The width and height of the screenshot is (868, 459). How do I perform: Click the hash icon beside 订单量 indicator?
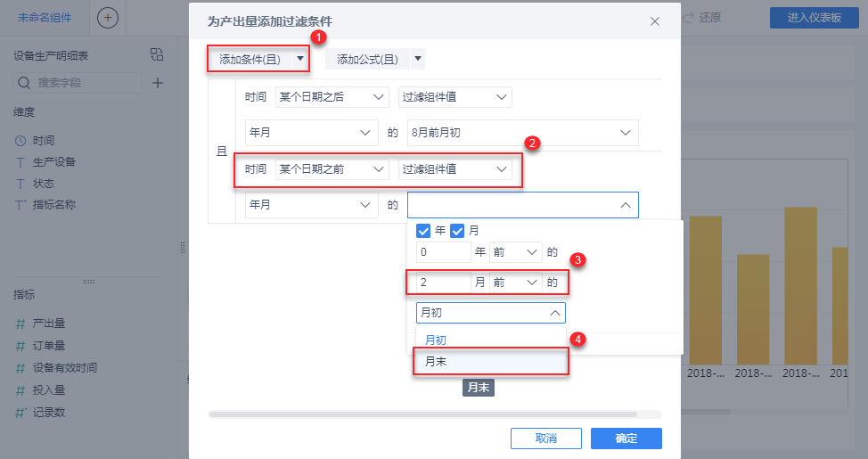click(x=20, y=346)
